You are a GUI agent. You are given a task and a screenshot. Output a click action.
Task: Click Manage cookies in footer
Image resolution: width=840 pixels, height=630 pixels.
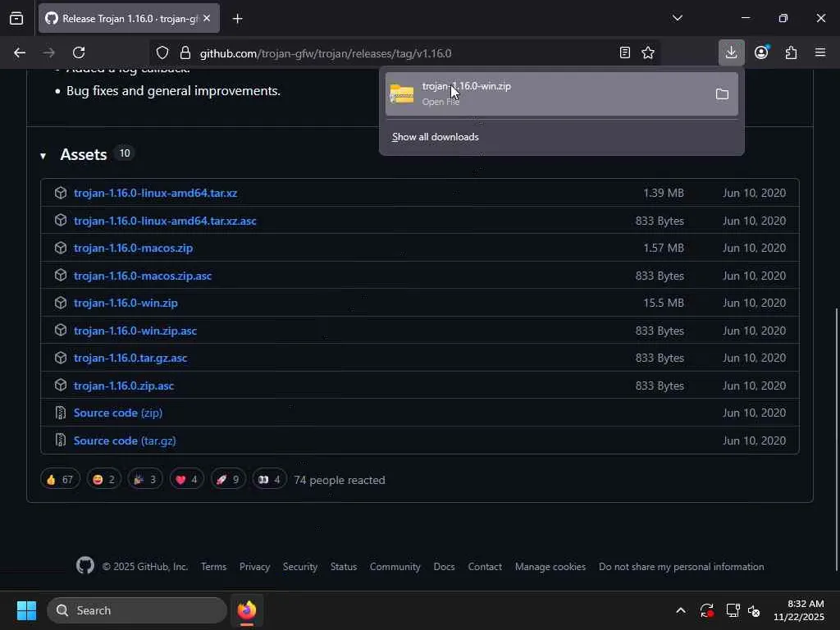click(550, 567)
